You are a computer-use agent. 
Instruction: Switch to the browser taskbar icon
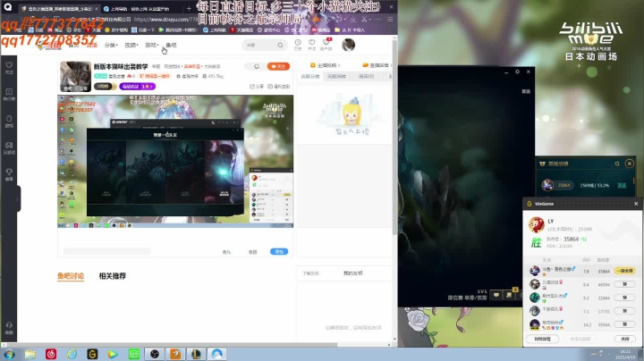[216, 354]
